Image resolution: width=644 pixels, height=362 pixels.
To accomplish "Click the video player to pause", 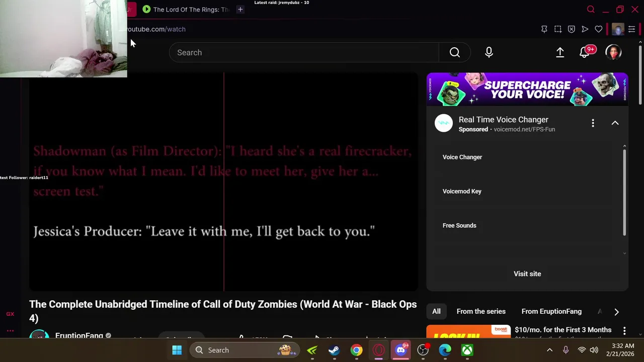I will pos(223,182).
